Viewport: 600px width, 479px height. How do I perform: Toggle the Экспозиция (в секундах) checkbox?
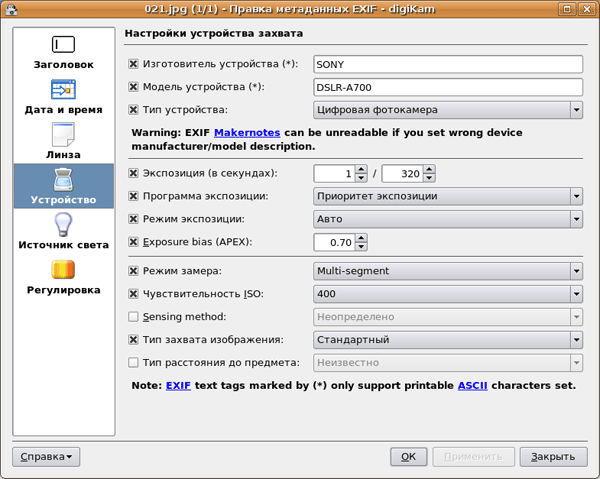pyautogui.click(x=133, y=173)
